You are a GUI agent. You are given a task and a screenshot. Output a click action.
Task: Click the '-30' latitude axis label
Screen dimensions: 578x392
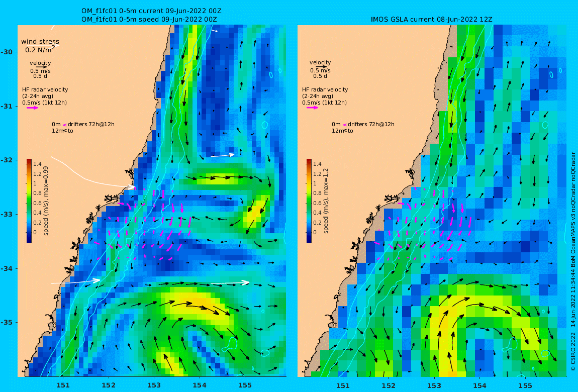coord(6,52)
